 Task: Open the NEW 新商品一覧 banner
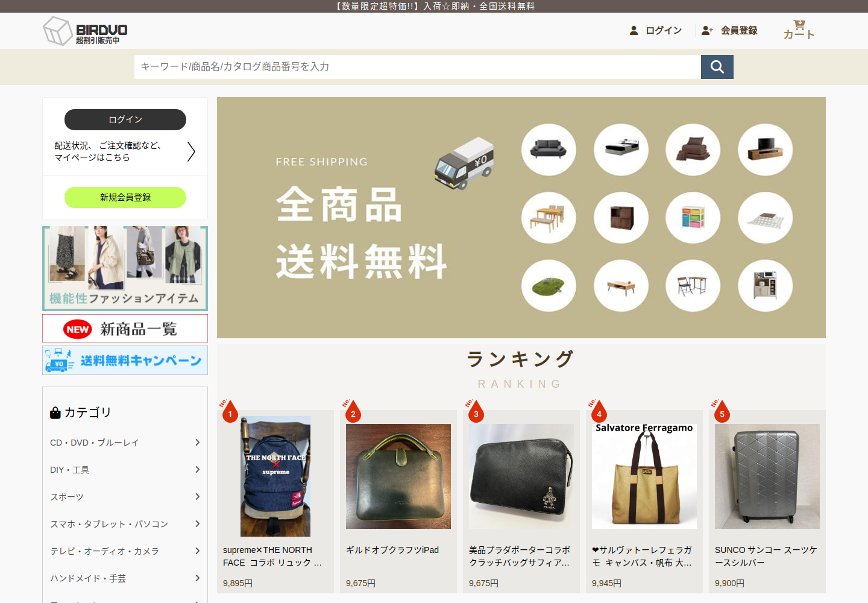pos(125,329)
